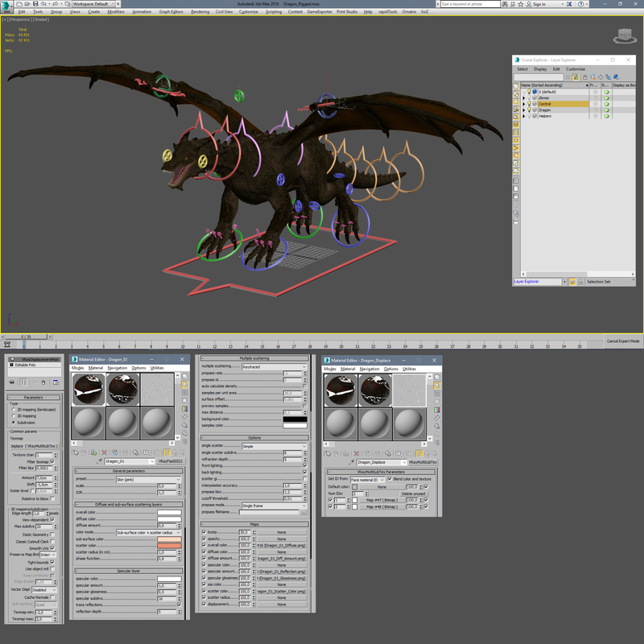Click the Get Material icon in Material Editor
The width and height of the screenshot is (644, 644).
tap(76, 452)
